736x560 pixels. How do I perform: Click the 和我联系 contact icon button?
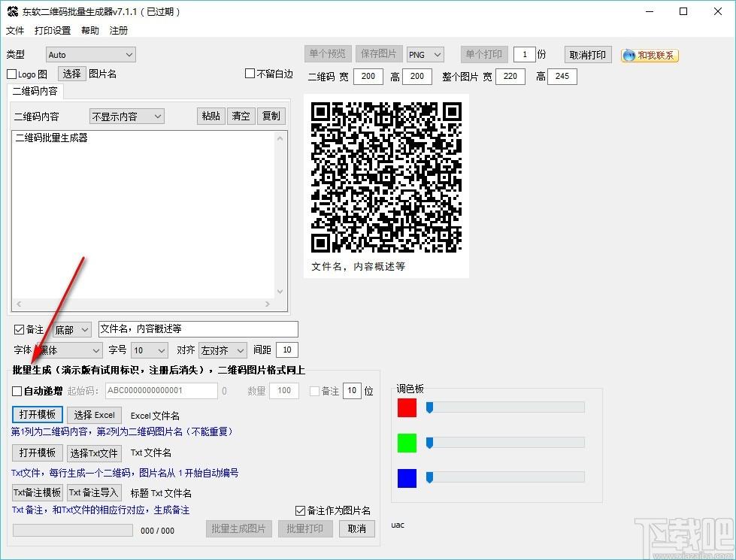[x=650, y=56]
